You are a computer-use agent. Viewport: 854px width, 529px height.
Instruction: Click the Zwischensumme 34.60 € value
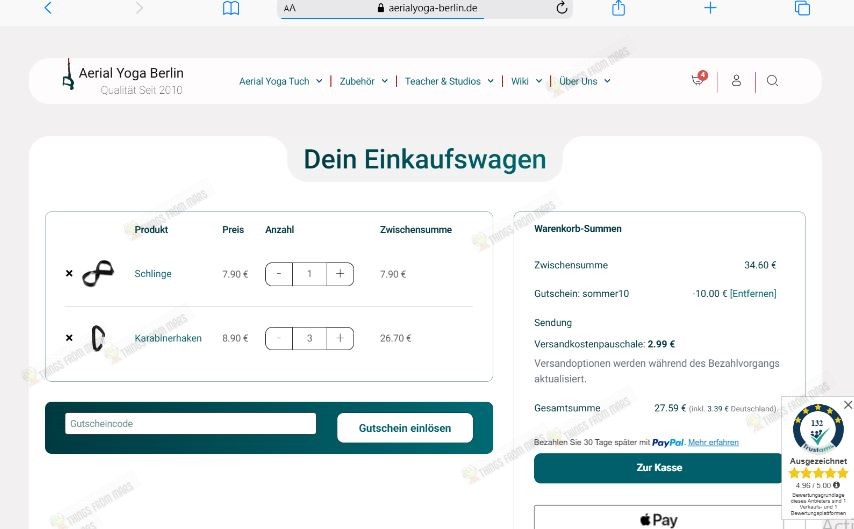pyautogui.click(x=760, y=265)
